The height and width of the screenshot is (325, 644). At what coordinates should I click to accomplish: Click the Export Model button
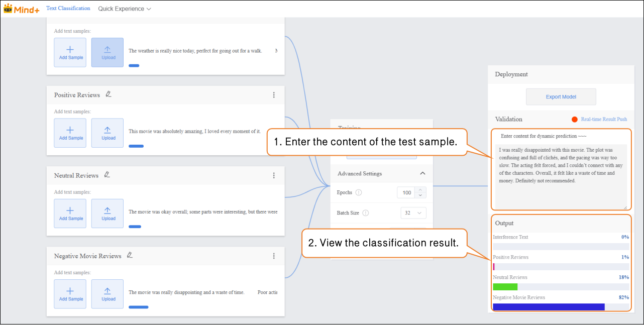coord(561,97)
